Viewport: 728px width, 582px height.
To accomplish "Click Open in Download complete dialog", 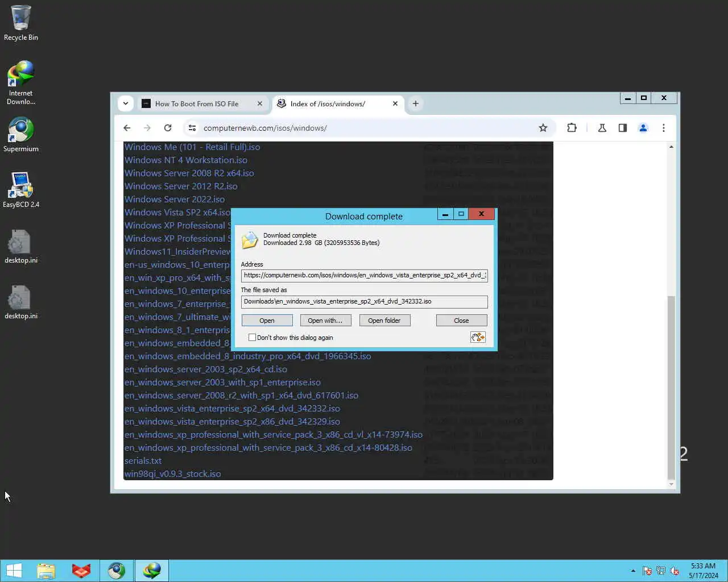I will [x=267, y=321].
